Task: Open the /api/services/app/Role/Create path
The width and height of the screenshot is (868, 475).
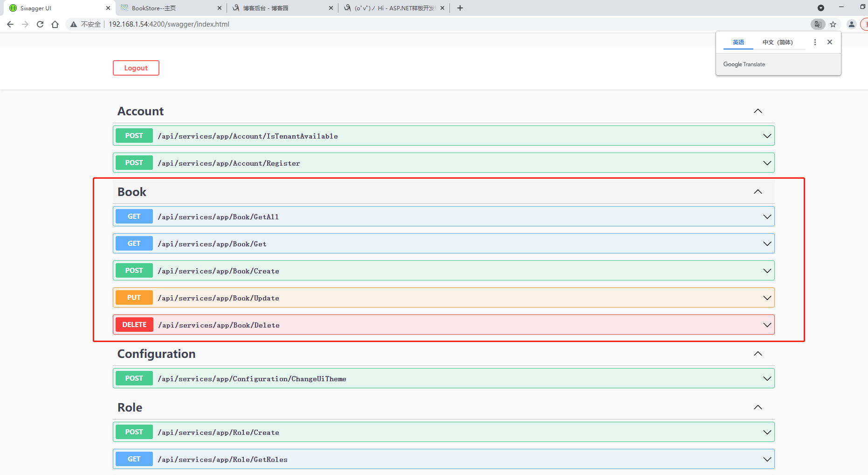Action: pyautogui.click(x=218, y=433)
